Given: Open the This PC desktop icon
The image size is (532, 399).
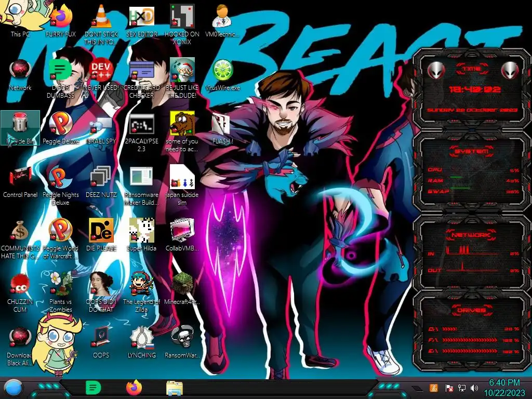Looking at the screenshot, I should pyautogui.click(x=20, y=20).
